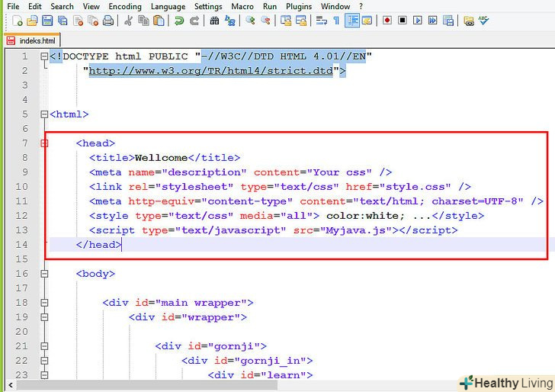Open the Encoding menu
Viewport: 555px width, 392px height.
coord(124,6)
